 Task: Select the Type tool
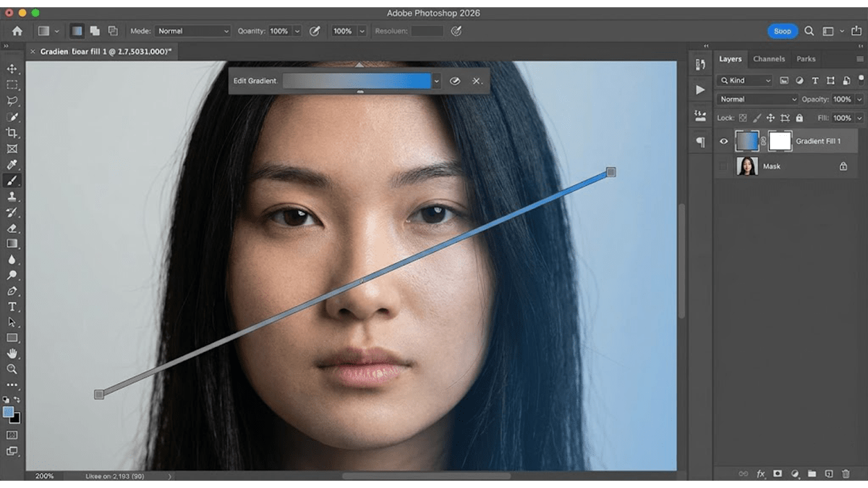(x=12, y=307)
